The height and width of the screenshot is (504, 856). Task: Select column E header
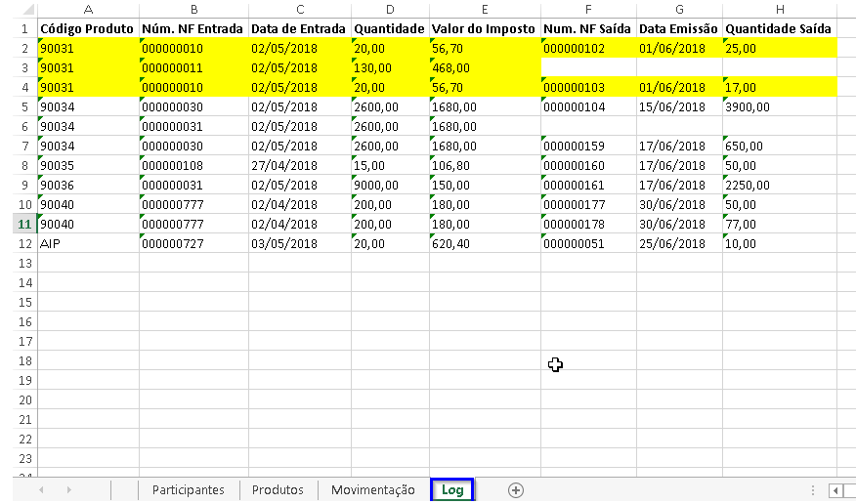point(485,8)
